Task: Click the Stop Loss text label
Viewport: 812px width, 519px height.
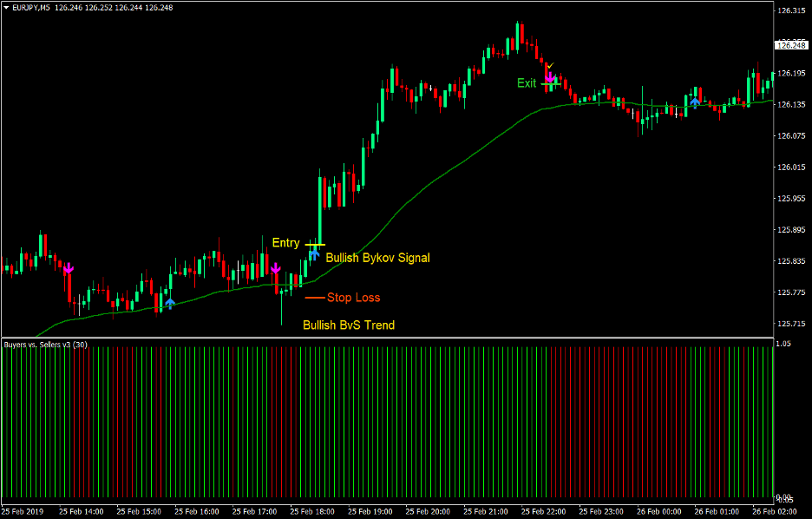Action: coord(353,298)
